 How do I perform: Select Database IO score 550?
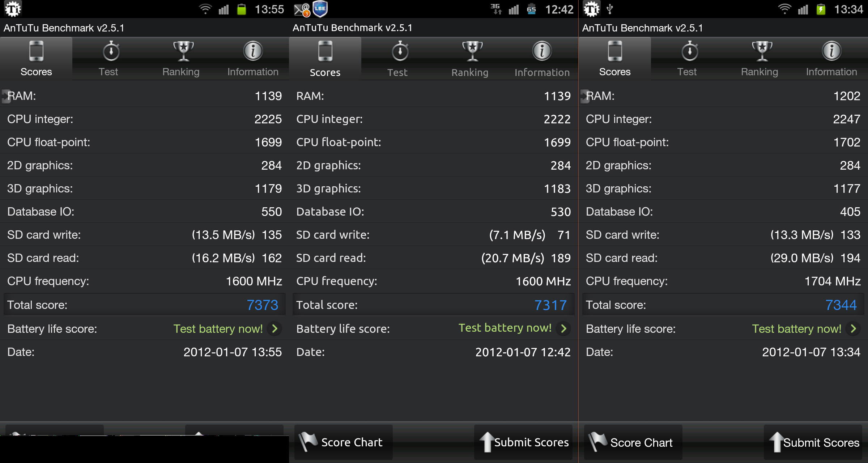click(272, 212)
